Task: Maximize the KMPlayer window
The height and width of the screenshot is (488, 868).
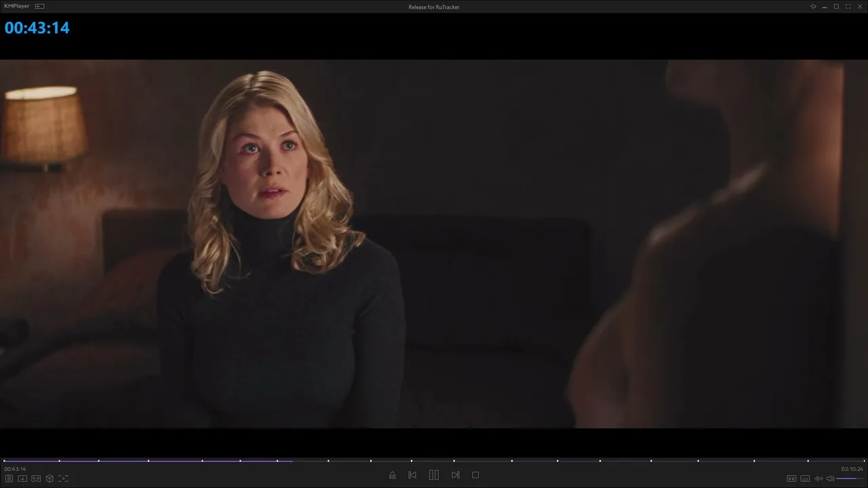Action: coord(836,6)
